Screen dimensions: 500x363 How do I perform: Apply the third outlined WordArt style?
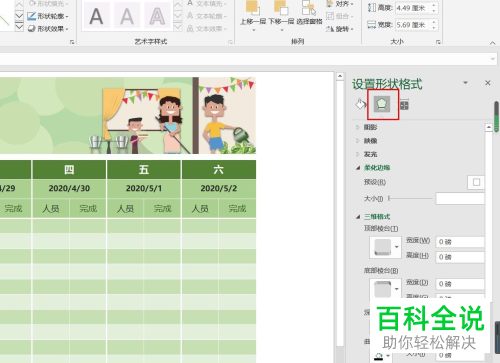click(157, 16)
